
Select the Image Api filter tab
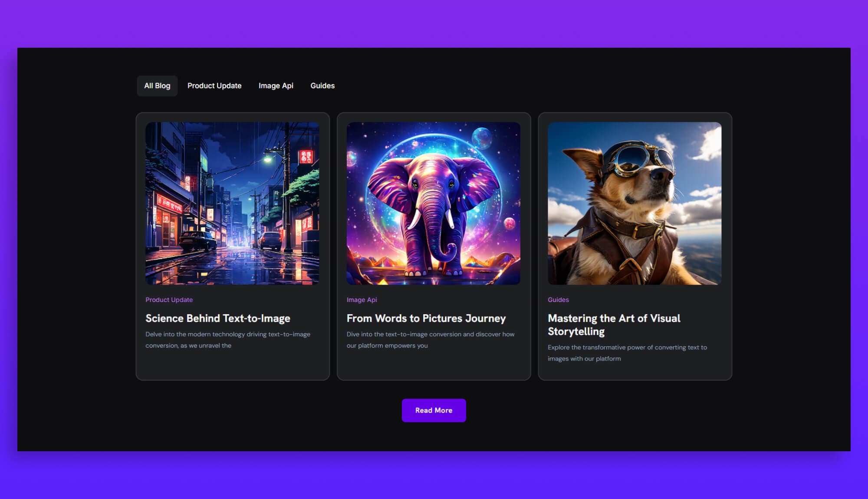[276, 85]
